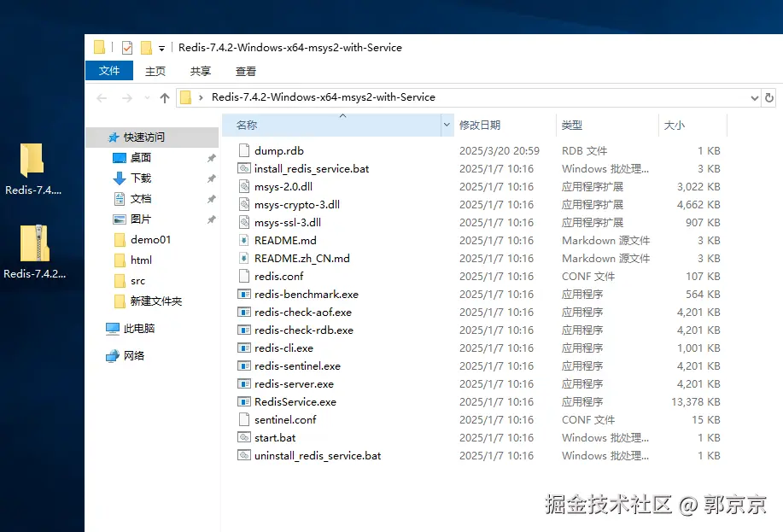
Task: Click the redis-check-aof.exe icon
Action: coord(243,312)
